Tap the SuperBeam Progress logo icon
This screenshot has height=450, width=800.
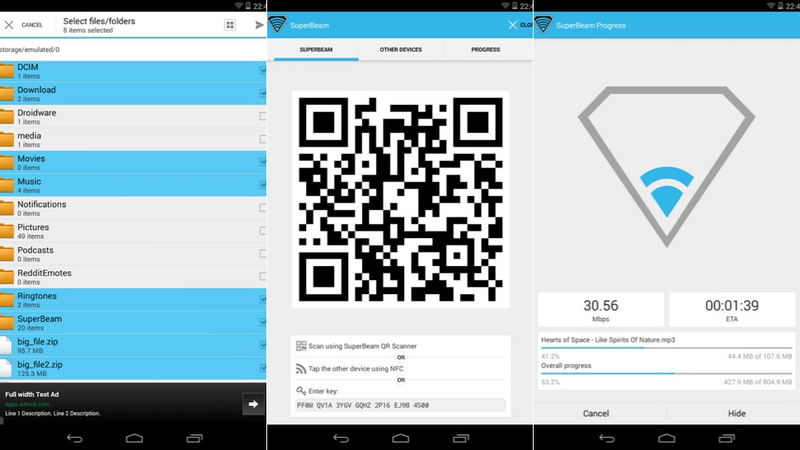coord(544,24)
